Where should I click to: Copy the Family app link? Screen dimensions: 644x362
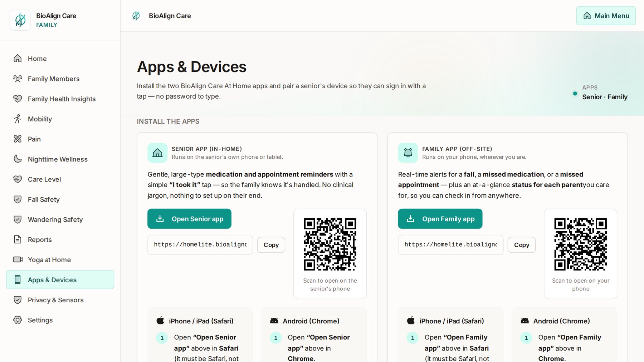(522, 245)
